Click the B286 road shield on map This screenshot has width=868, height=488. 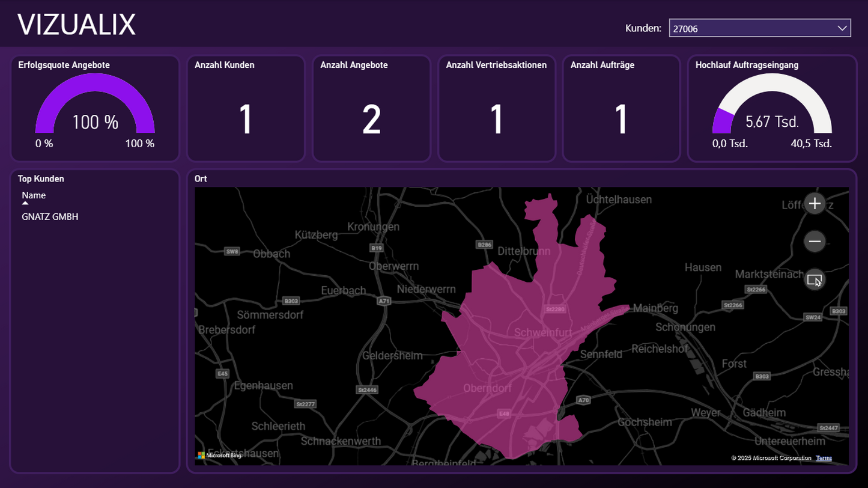(484, 245)
